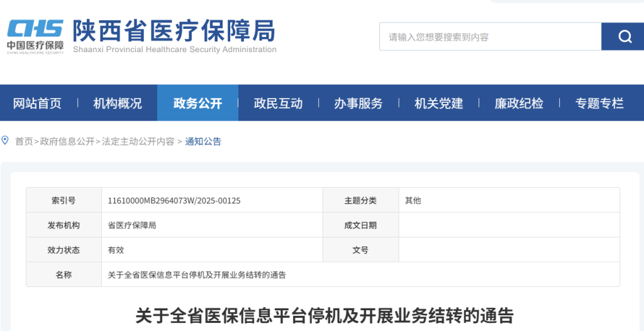Click the 省医疗保障局 table value

[132, 225]
